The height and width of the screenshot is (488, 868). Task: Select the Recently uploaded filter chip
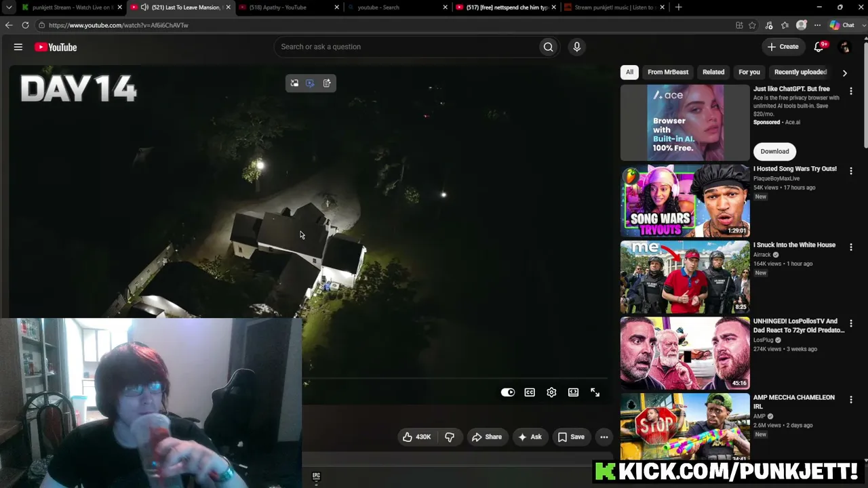pyautogui.click(x=800, y=72)
